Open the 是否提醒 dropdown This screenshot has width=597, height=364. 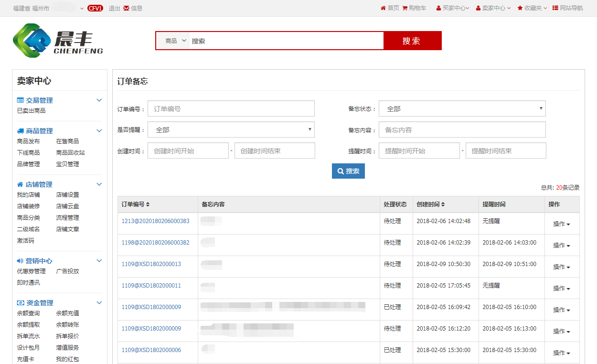pyautogui.click(x=231, y=130)
